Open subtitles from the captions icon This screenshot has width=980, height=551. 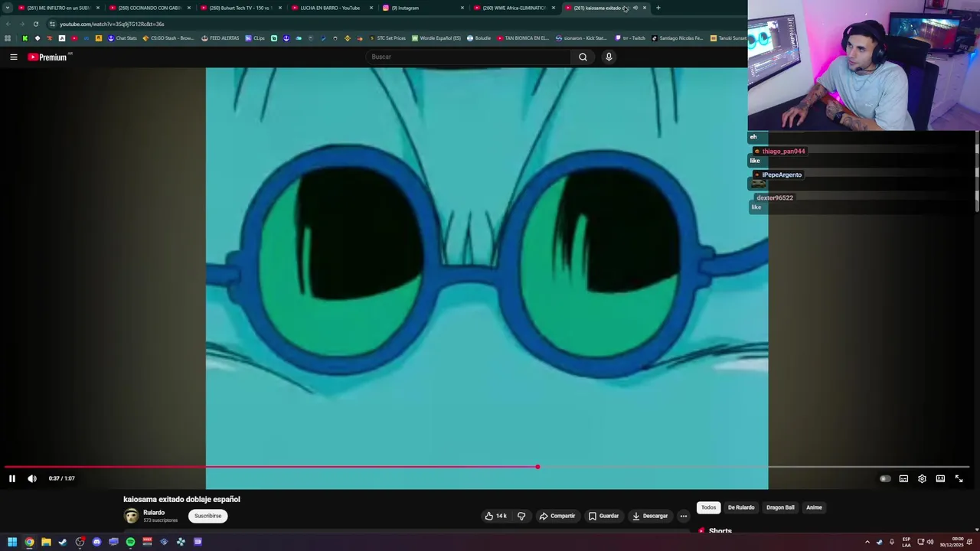point(903,478)
